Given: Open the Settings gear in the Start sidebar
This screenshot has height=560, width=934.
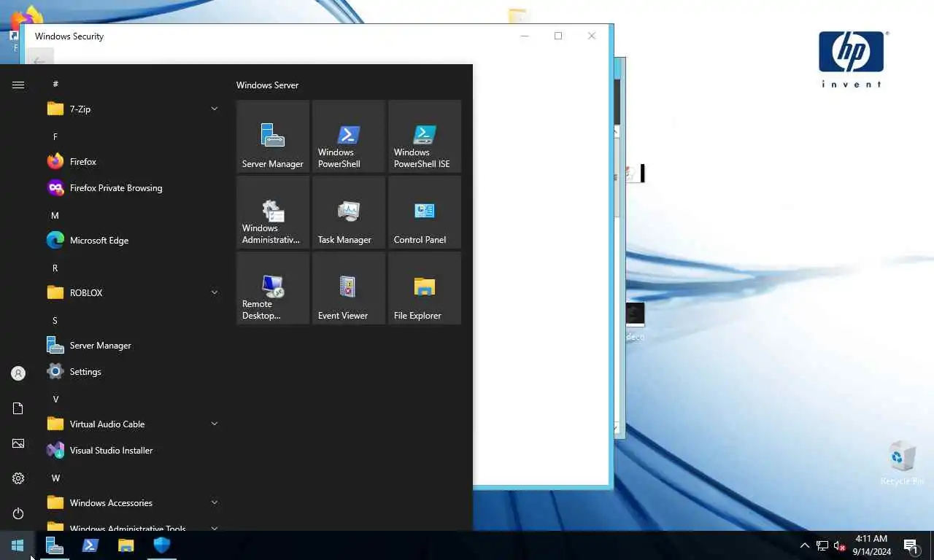Looking at the screenshot, I should tap(18, 478).
